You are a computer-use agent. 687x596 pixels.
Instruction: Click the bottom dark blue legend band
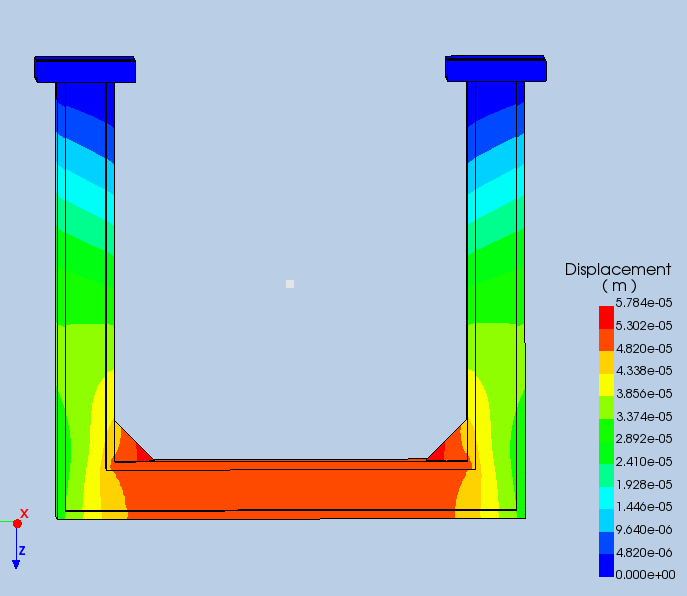[x=606, y=566]
